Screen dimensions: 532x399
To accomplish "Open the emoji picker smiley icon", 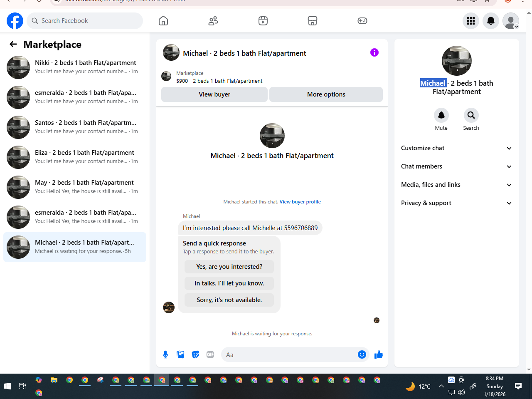I will (362, 354).
